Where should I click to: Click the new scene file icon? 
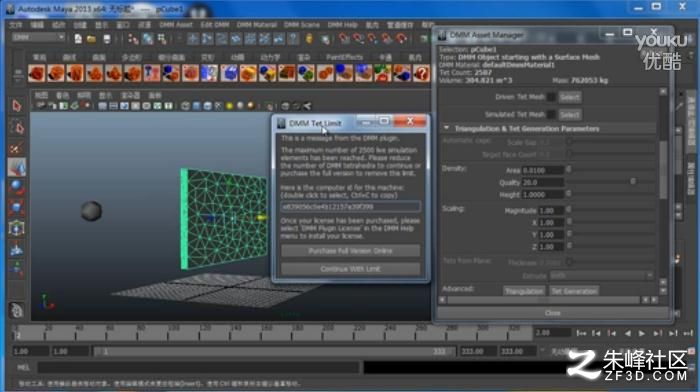click(78, 39)
